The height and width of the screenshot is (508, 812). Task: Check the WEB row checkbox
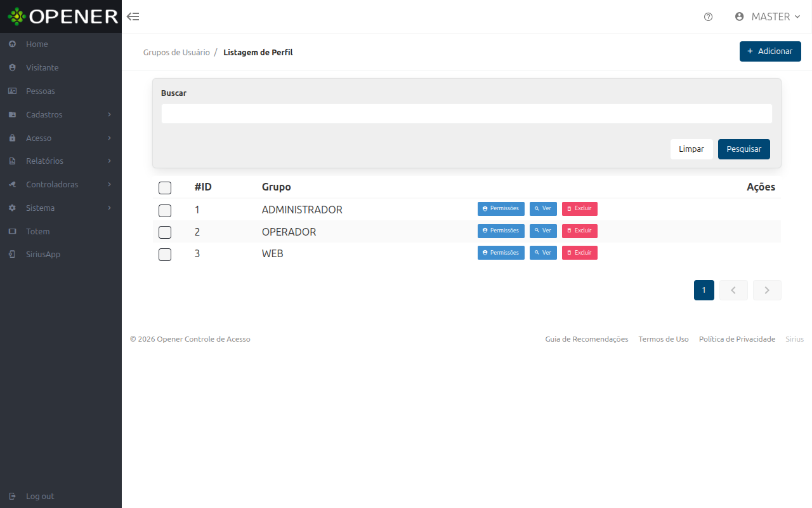click(x=165, y=255)
